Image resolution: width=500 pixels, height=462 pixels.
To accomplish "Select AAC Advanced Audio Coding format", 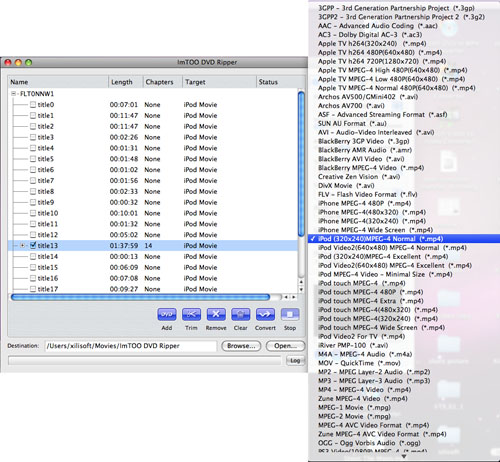I will (x=377, y=26).
